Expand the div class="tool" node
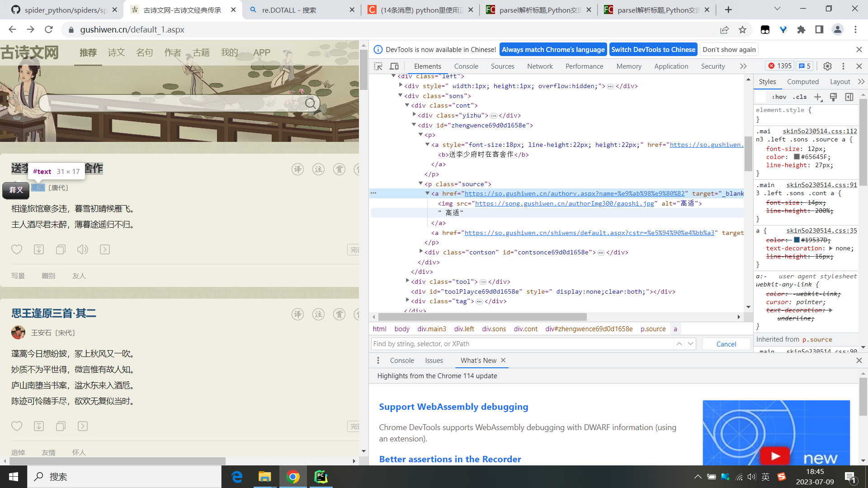Screen dimensions: 868x488 [407, 281]
